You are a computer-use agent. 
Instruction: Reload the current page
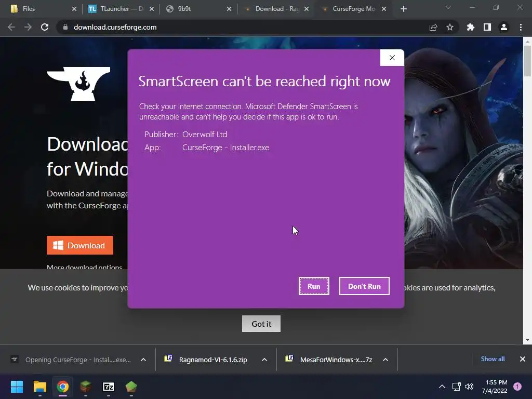click(45, 27)
